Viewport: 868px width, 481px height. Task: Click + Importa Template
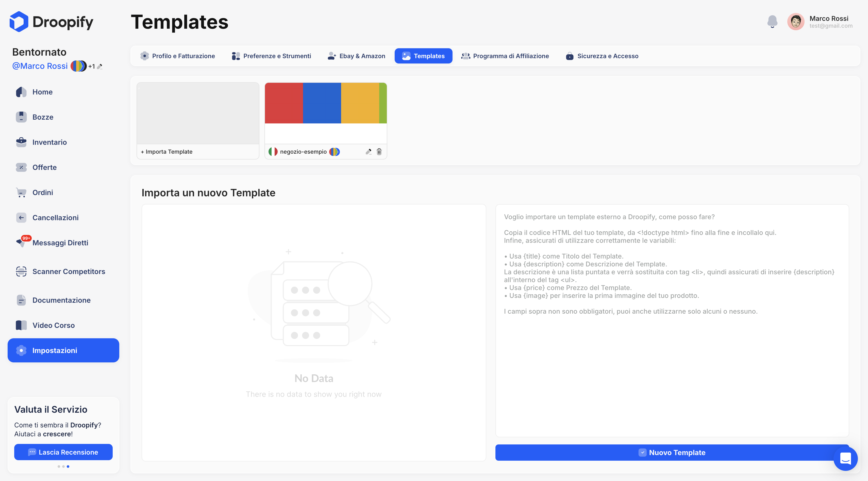166,152
